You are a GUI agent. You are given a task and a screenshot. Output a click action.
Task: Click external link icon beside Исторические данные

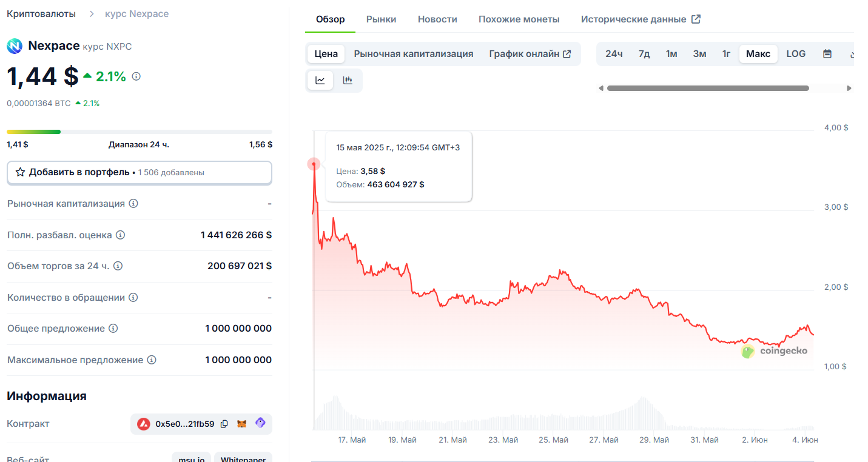pos(696,19)
